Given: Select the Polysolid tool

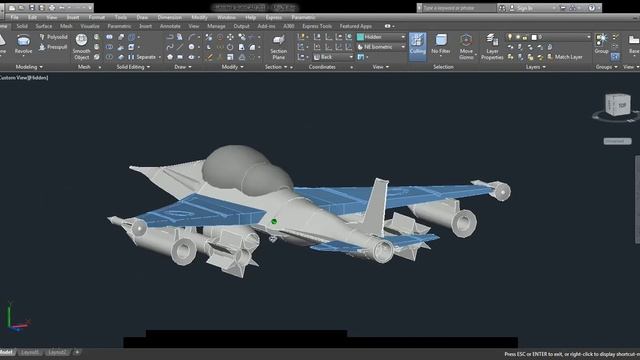Looking at the screenshot, I should 54,37.
